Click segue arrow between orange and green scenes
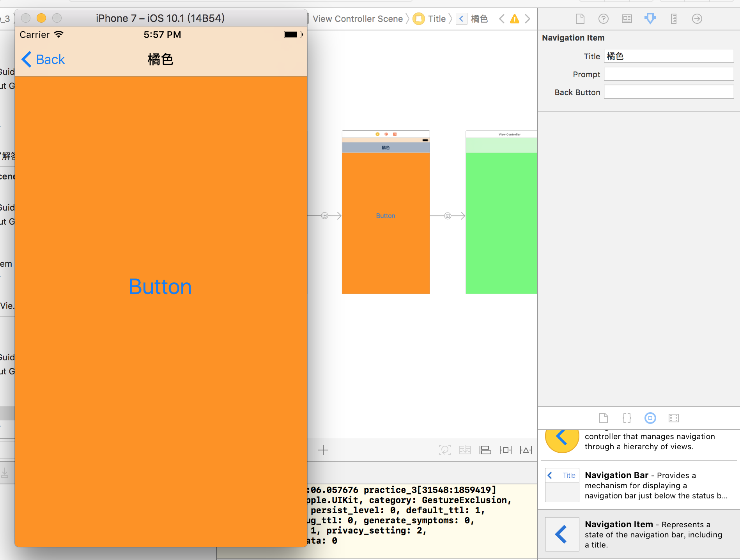 (448, 216)
